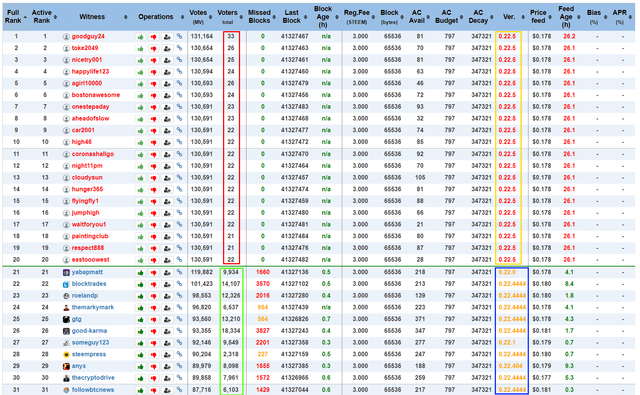Open witness link hunger365
The image size is (640, 395).
click(87, 190)
